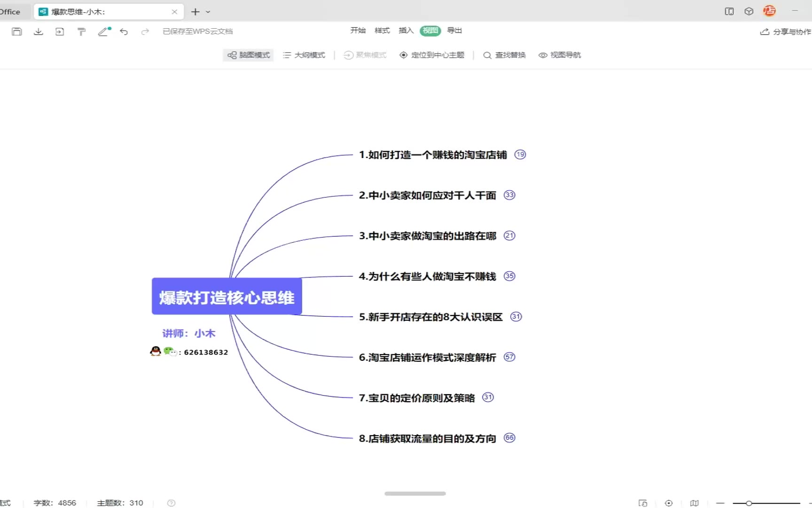
Task: Toggle the View Navigation eye option
Action: pos(560,55)
